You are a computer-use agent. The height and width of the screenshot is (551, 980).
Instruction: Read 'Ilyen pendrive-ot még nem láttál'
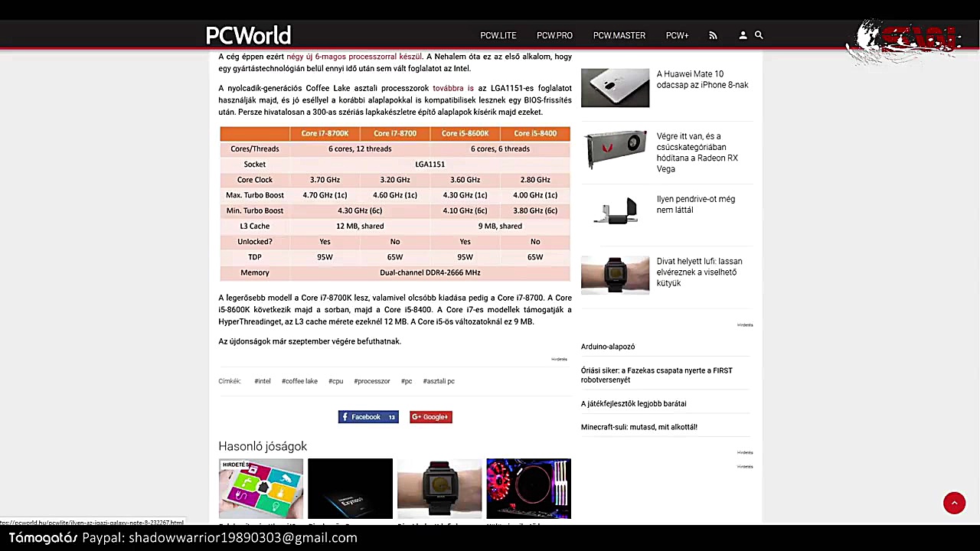[695, 204]
